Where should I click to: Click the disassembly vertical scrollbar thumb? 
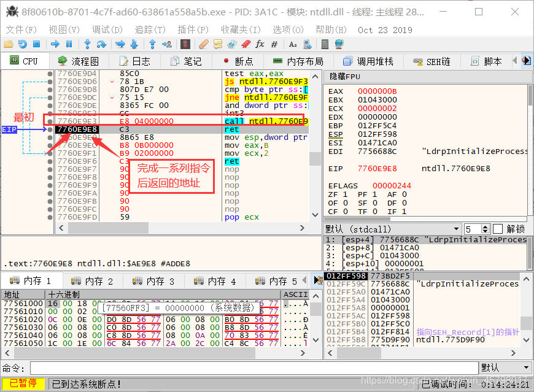pos(315,158)
